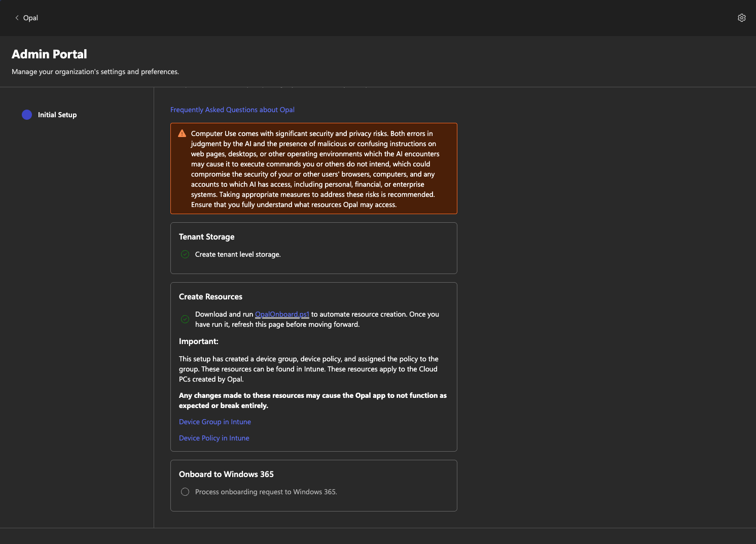
Task: Open Device Group in Intune link
Action: click(x=214, y=422)
